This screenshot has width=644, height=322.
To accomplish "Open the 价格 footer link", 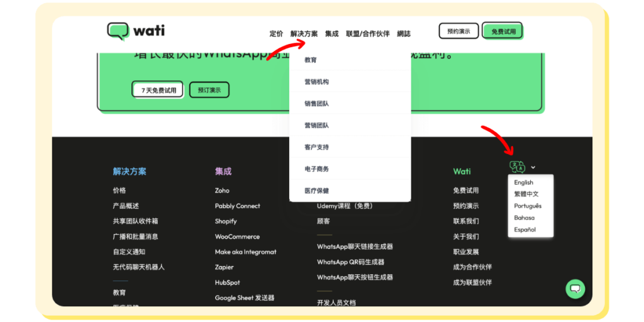I will pyautogui.click(x=119, y=191).
